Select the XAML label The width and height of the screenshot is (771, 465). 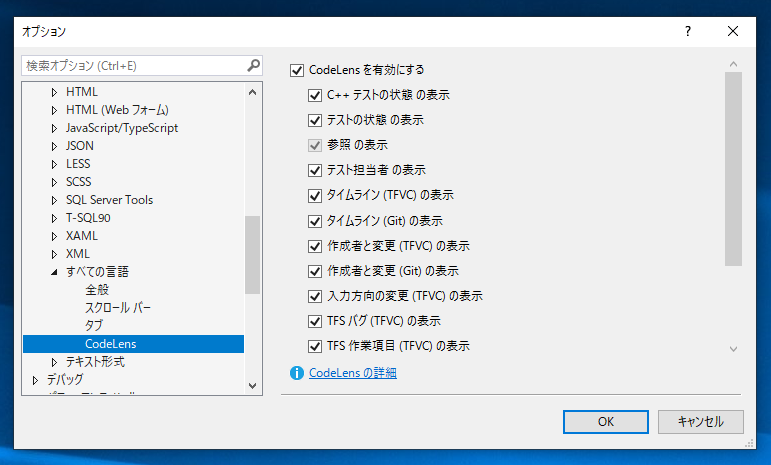point(82,236)
